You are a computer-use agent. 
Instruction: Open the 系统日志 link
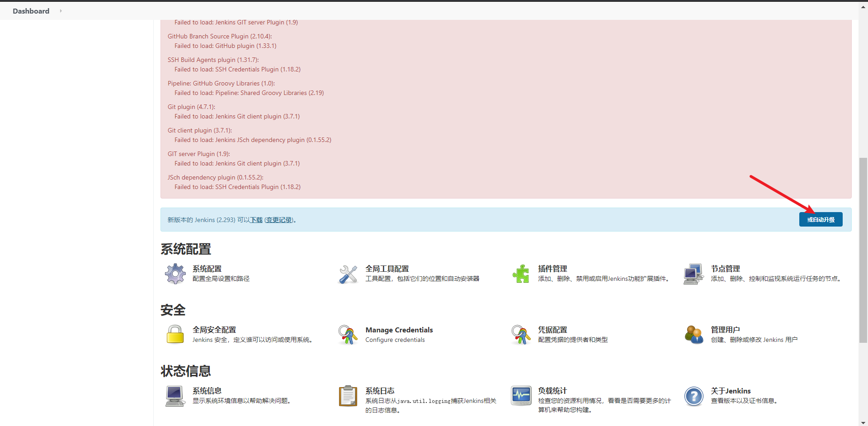(x=380, y=391)
